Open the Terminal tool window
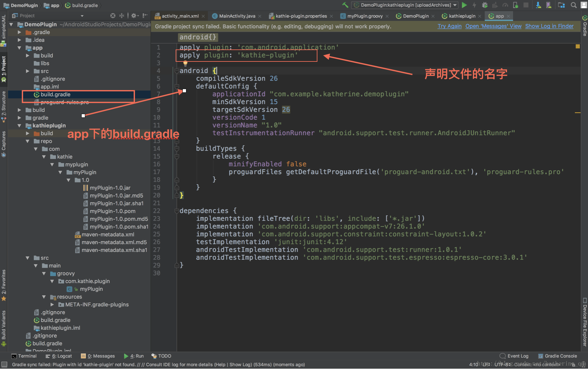This screenshot has width=588, height=370. point(24,356)
